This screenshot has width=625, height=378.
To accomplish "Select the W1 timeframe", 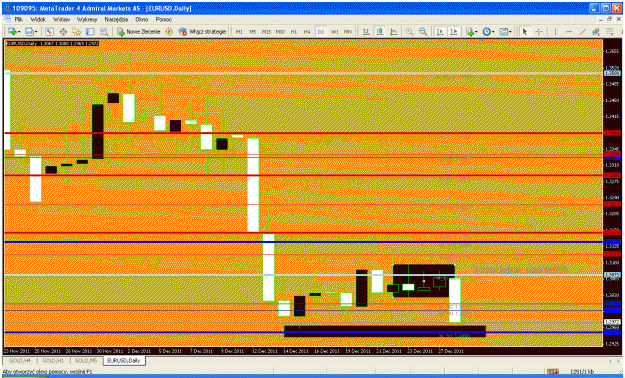I will pos(335,32).
